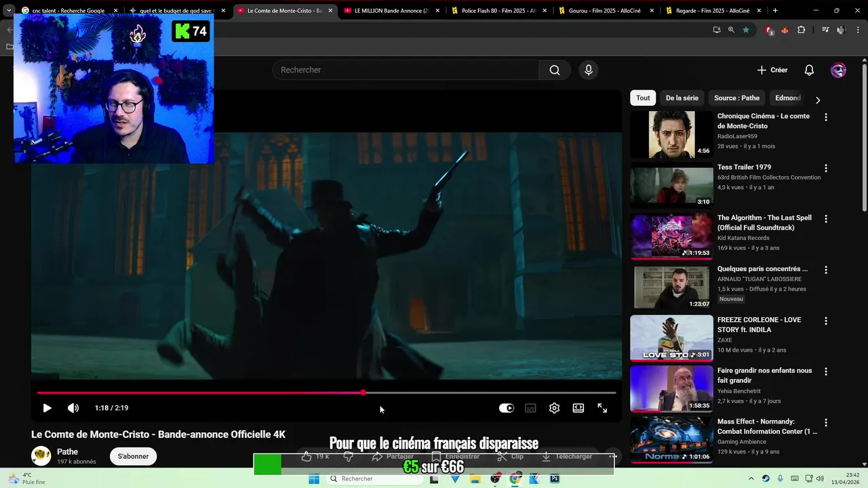Open FREEZE CORLEONE - LOVE STORY thumbnail
The width and height of the screenshot is (868, 488).
point(671,338)
